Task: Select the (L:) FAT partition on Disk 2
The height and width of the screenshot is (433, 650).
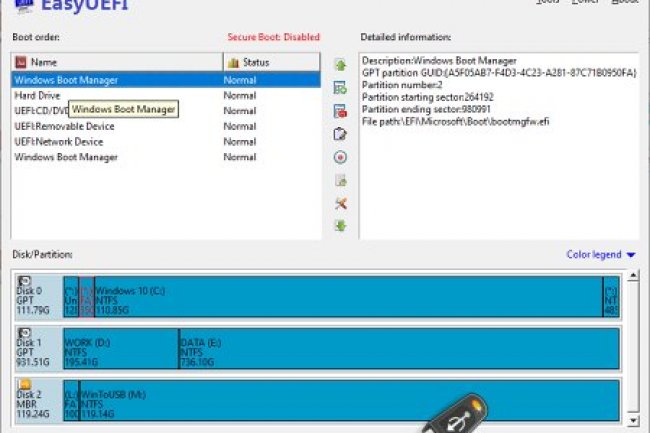Action: pyautogui.click(x=71, y=400)
